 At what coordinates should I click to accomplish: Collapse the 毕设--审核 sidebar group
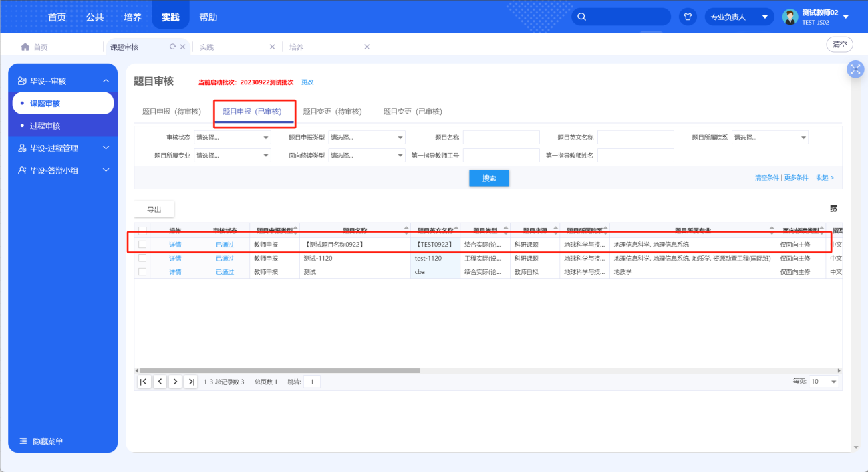click(x=106, y=81)
